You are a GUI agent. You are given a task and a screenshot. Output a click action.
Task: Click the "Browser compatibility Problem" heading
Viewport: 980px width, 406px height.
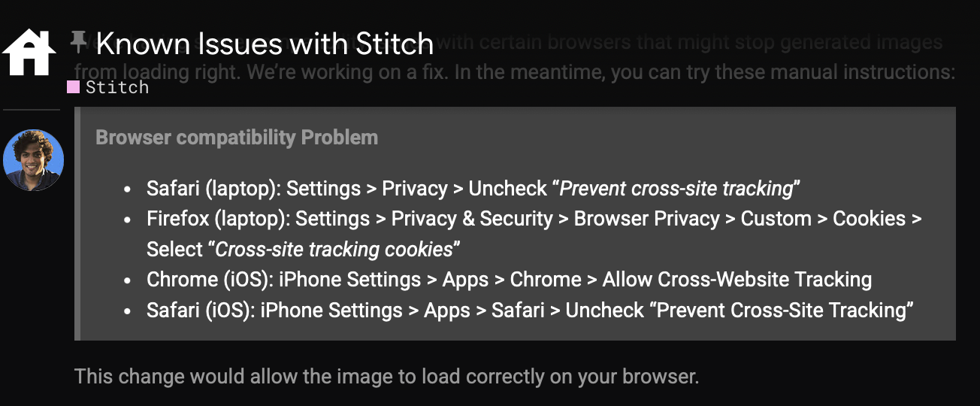pyautogui.click(x=237, y=138)
